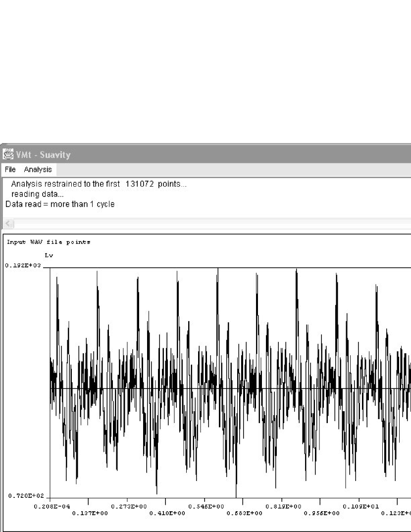Click the x-axis label 0.819E+00

click(x=283, y=507)
